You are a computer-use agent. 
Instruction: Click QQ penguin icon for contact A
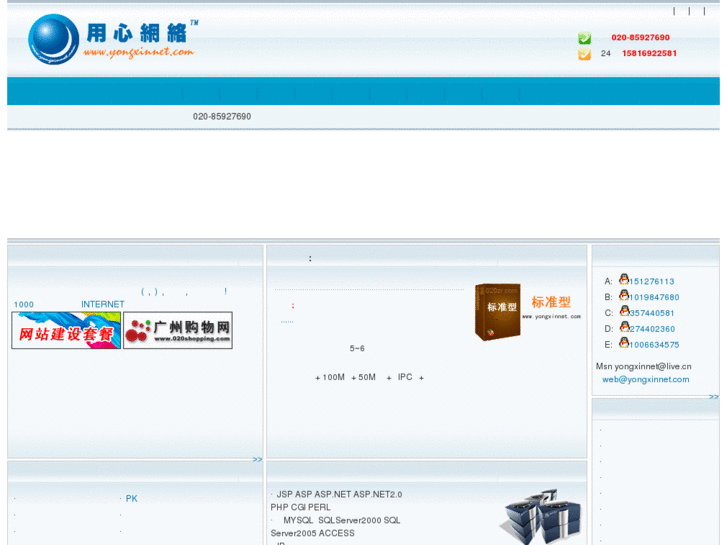point(624,279)
